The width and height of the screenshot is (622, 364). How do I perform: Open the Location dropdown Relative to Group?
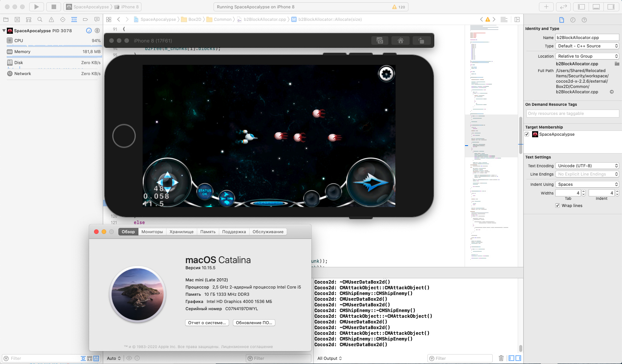(587, 56)
